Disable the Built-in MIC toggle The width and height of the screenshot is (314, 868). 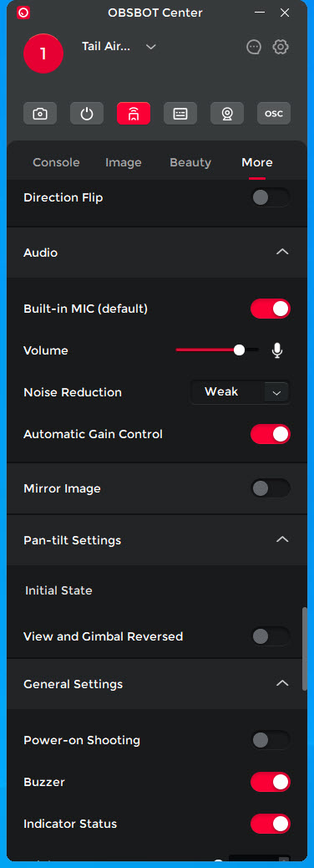[x=271, y=309]
